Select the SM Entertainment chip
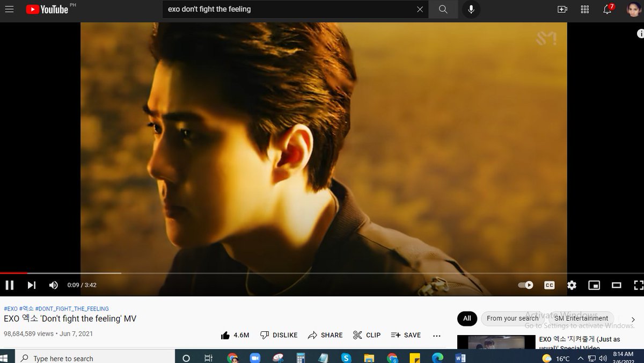 581,318
